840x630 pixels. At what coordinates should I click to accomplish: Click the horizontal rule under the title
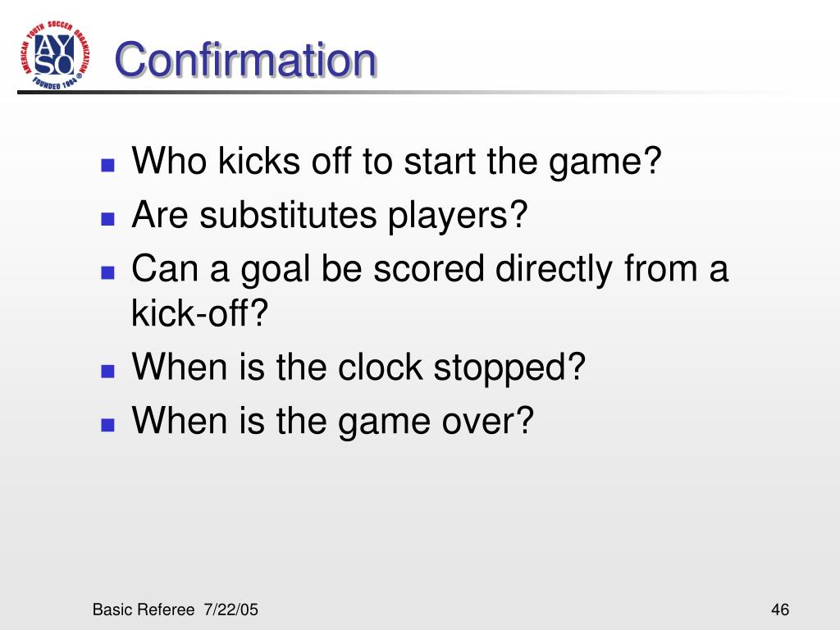(x=402, y=93)
